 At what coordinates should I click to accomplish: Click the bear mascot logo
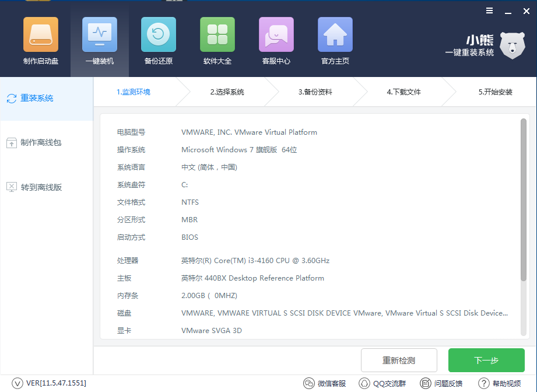point(512,45)
